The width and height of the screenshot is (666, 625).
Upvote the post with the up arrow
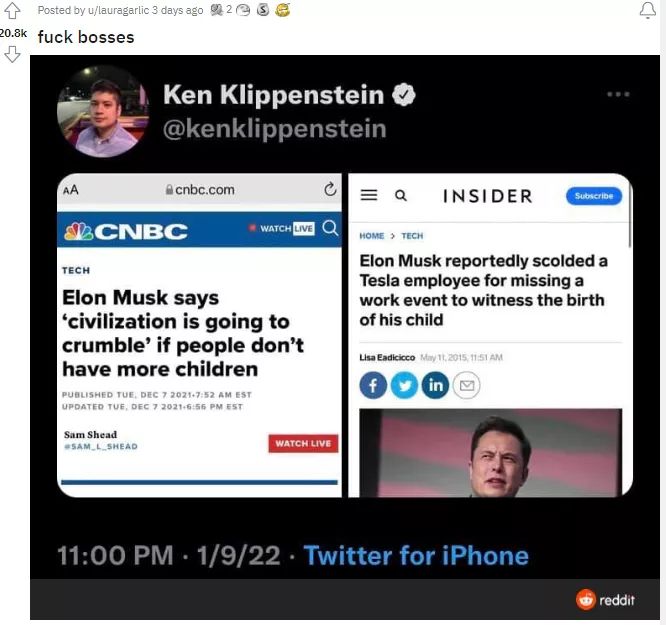pyautogui.click(x=12, y=11)
